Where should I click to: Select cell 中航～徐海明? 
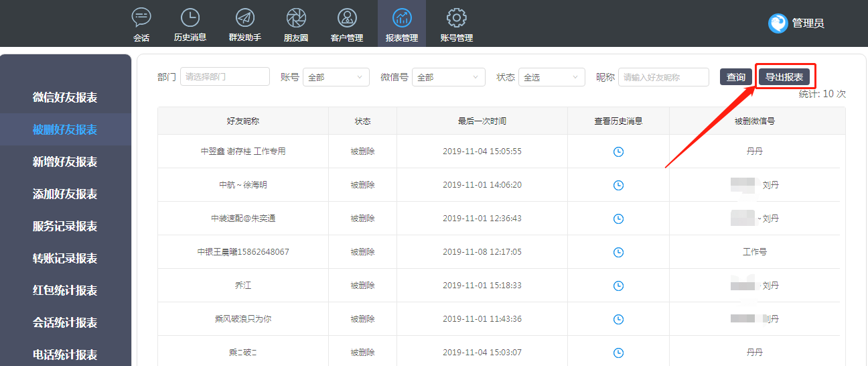pyautogui.click(x=243, y=185)
